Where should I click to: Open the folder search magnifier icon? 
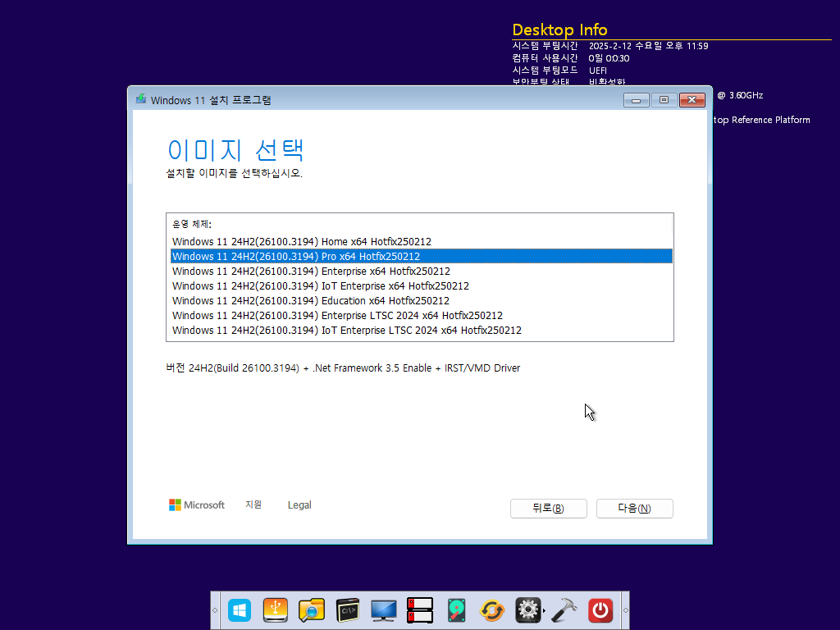[311, 610]
